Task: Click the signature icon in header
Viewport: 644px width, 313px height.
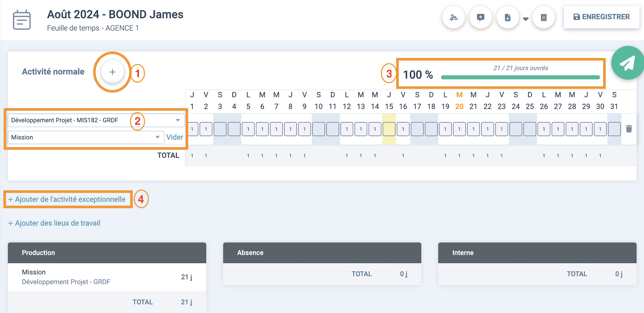Action: click(453, 17)
